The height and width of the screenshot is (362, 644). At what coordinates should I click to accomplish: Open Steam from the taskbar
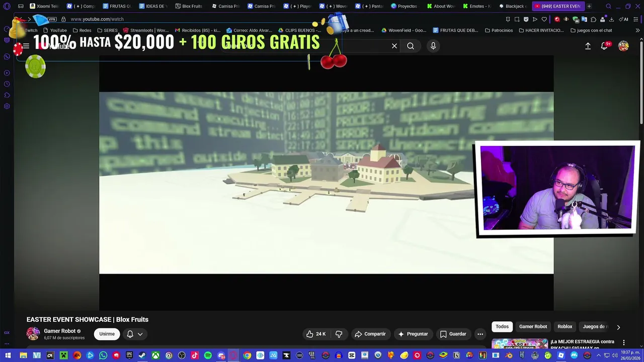142,355
